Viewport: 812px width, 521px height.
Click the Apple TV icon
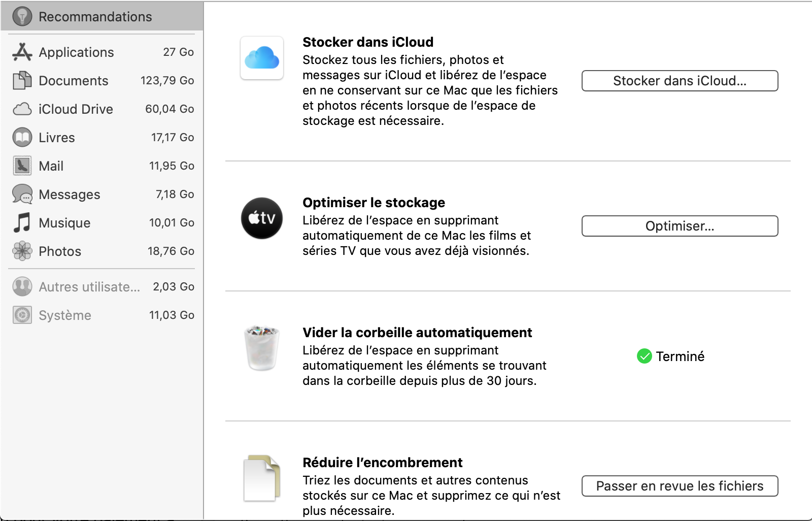pos(261,218)
